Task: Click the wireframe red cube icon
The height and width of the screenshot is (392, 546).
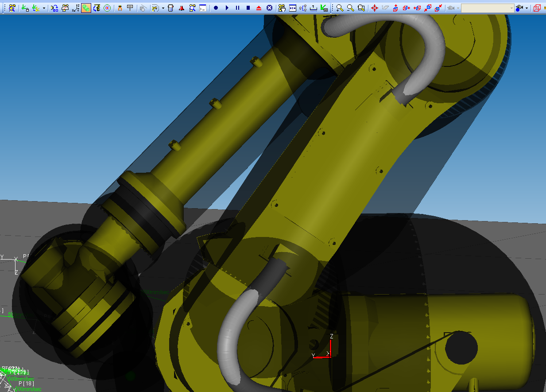Action: point(537,8)
